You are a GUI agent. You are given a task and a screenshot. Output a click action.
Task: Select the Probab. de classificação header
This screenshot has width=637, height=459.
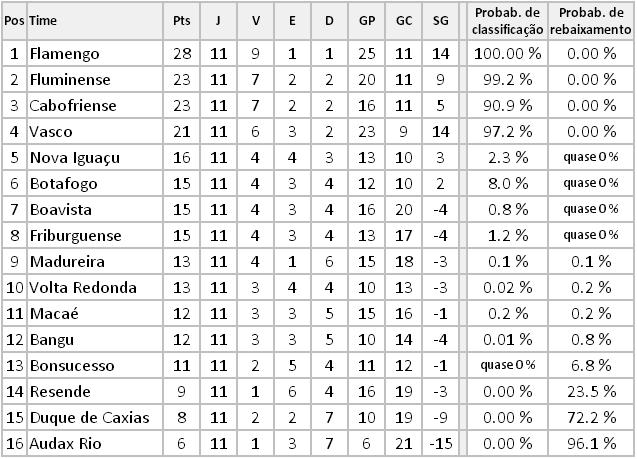(508, 20)
